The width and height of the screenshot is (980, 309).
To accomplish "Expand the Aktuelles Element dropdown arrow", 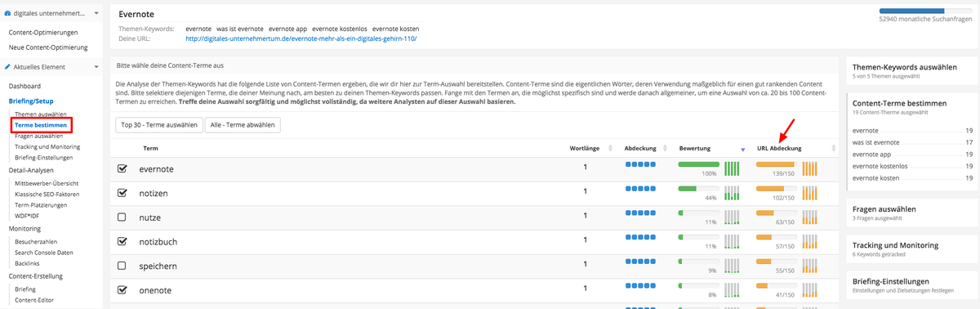I will (96, 67).
